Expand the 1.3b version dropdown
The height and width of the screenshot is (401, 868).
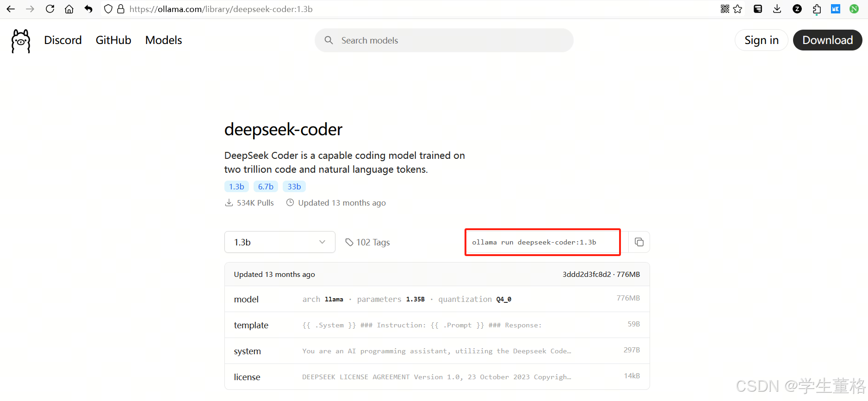pyautogui.click(x=280, y=242)
